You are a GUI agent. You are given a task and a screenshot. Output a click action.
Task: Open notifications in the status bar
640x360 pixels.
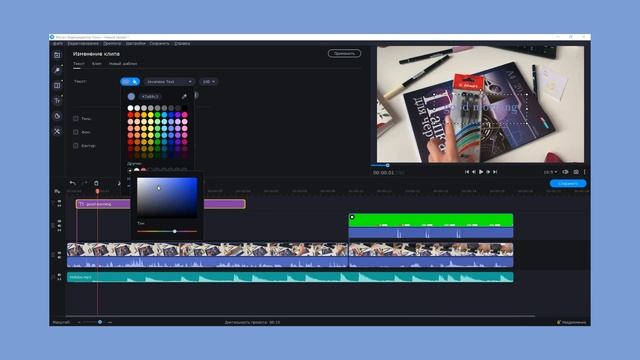571,322
